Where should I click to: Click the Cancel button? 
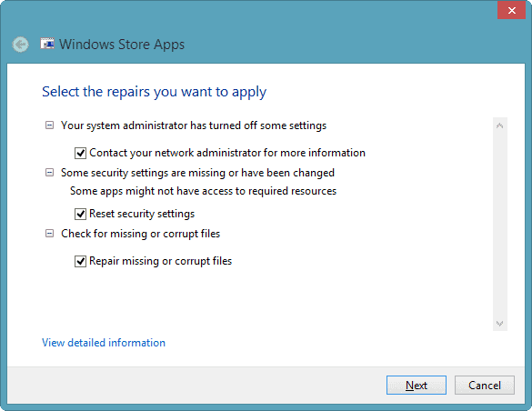(x=485, y=386)
